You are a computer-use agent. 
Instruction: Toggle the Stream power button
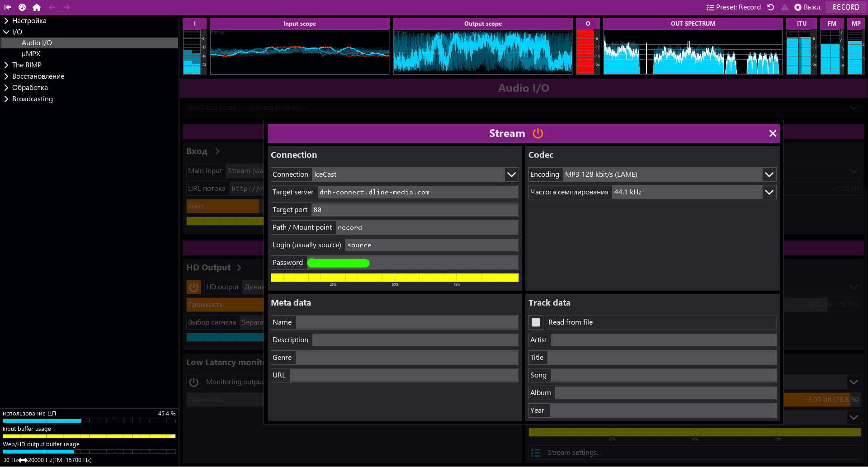pyautogui.click(x=538, y=133)
